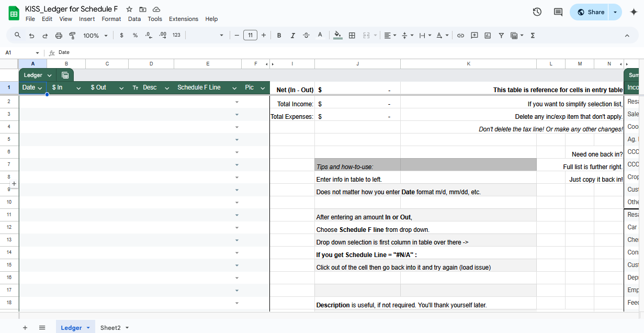Star this spreadsheet document
The image size is (644, 333).
129,9
